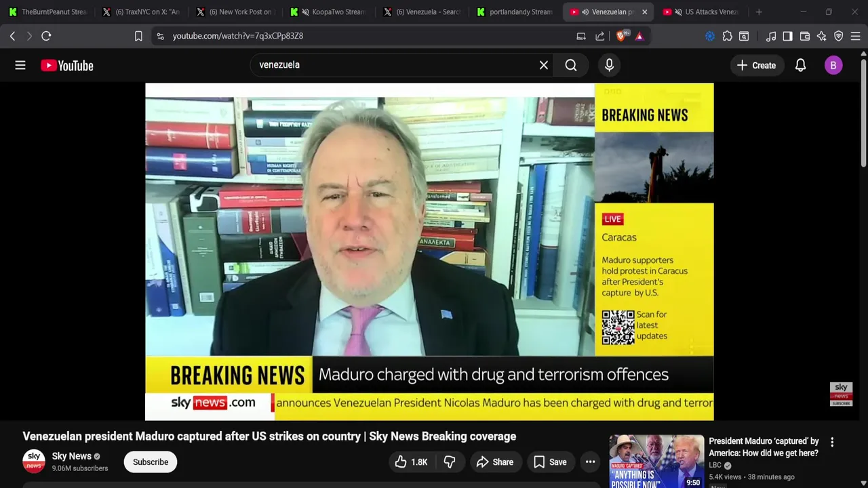Open Brave Rewards triangle icon

click(x=639, y=36)
